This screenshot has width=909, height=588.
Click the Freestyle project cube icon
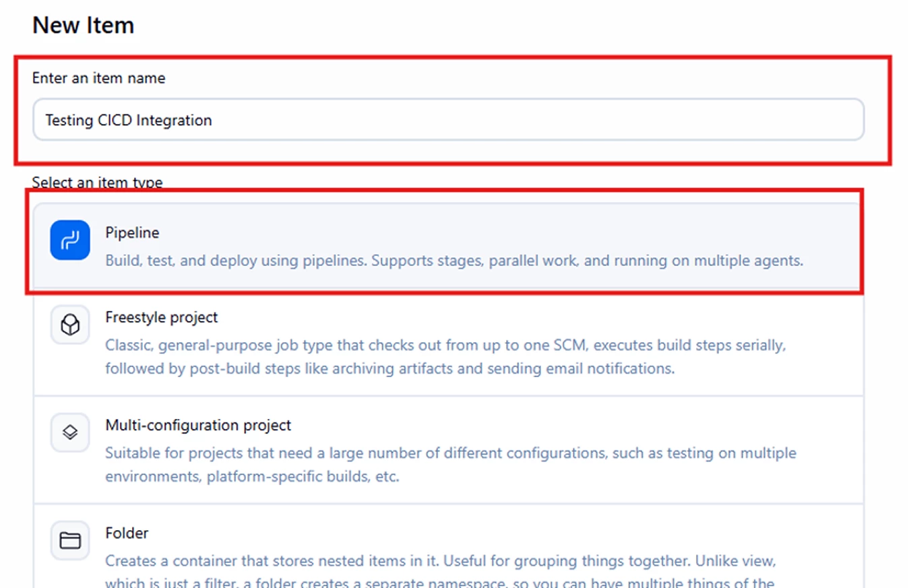[x=70, y=325]
